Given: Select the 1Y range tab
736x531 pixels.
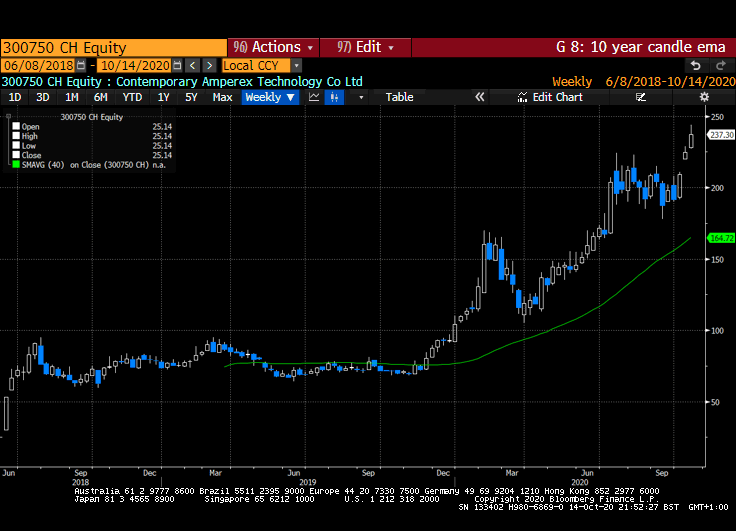Looking at the screenshot, I should pyautogui.click(x=163, y=97).
